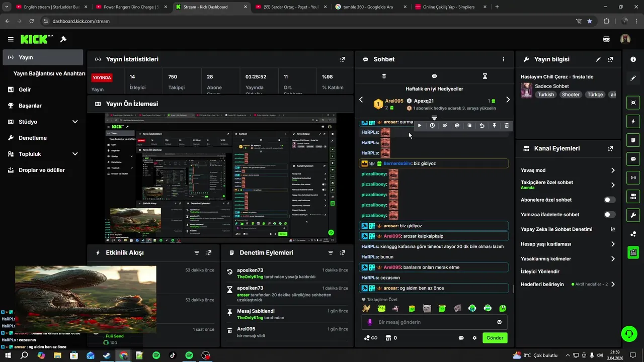Screen dimensions: 644x362
Task: Open Hedefleri belirleyin arrow
Action: [x=613, y=284]
